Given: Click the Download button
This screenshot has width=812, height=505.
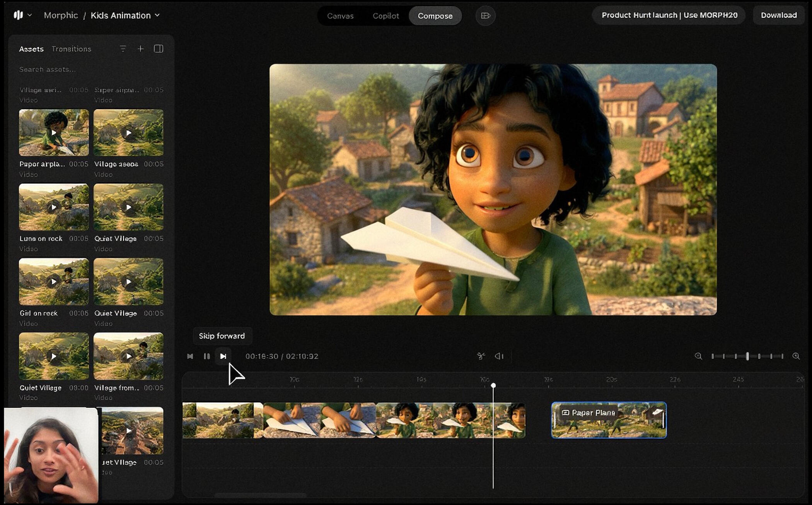Looking at the screenshot, I should pyautogui.click(x=778, y=15).
